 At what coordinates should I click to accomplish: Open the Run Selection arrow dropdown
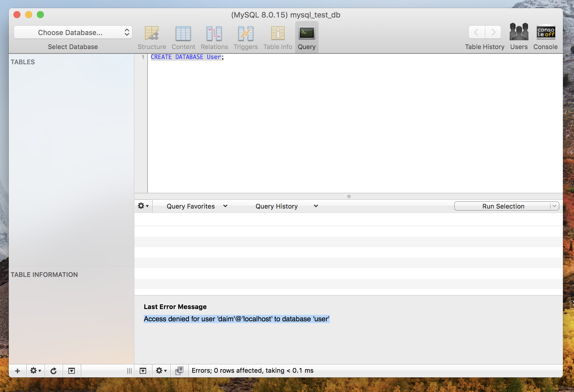(x=554, y=206)
